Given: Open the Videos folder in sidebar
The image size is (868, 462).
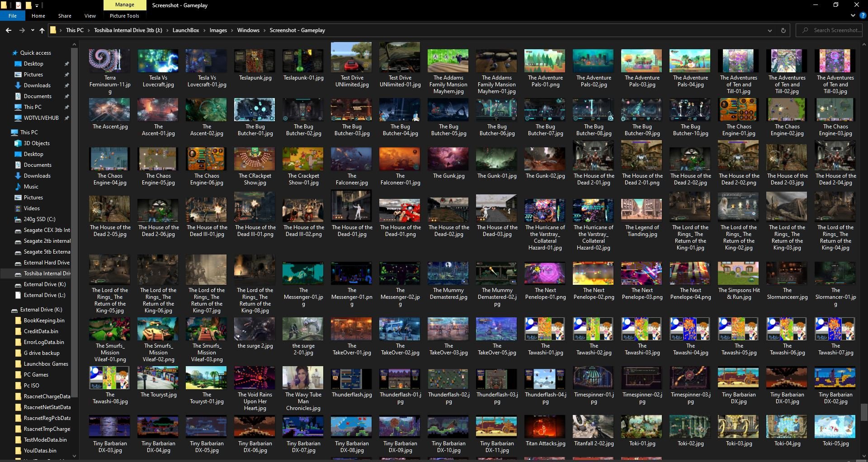Looking at the screenshot, I should [32, 208].
